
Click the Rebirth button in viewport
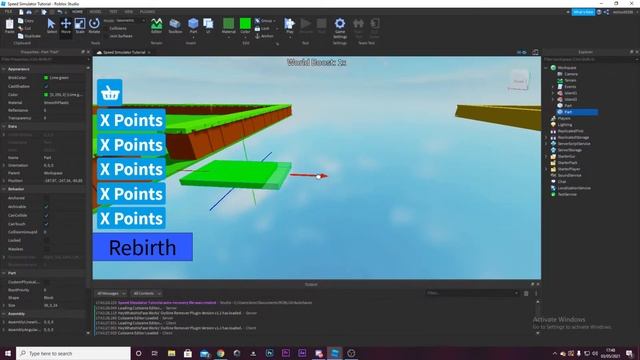[143, 247]
